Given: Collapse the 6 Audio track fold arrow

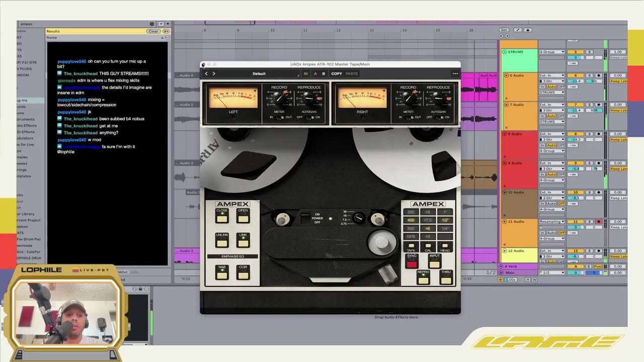Looking at the screenshot, I should [x=506, y=75].
